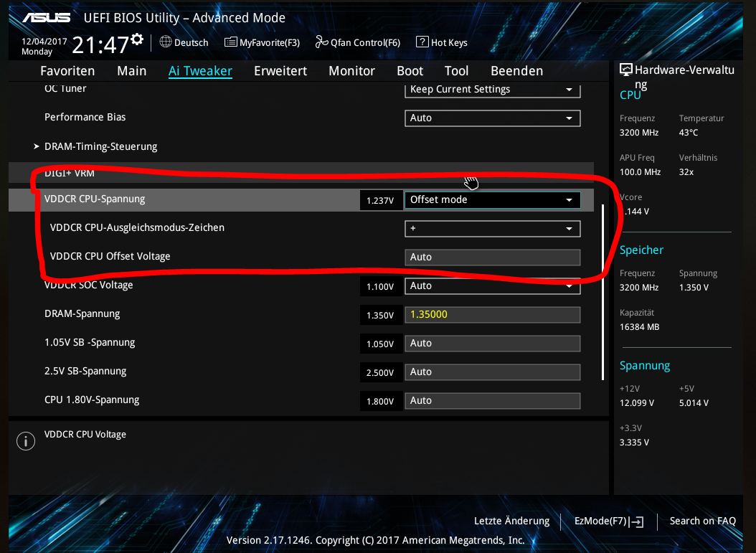
Task: Switch to the Tool tab
Action: point(456,71)
